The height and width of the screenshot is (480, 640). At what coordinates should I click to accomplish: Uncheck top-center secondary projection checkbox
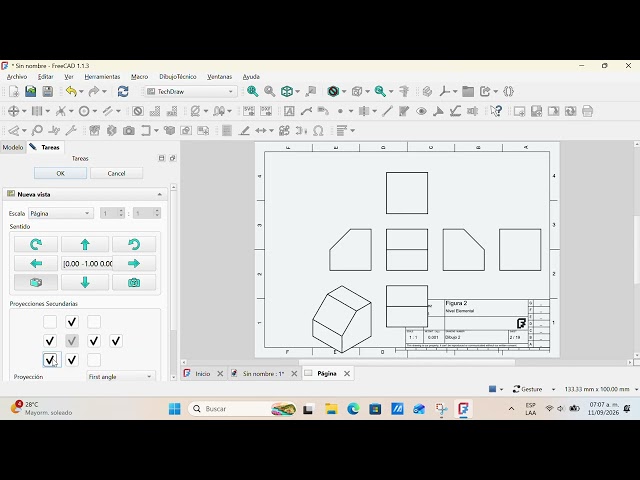tap(72, 322)
